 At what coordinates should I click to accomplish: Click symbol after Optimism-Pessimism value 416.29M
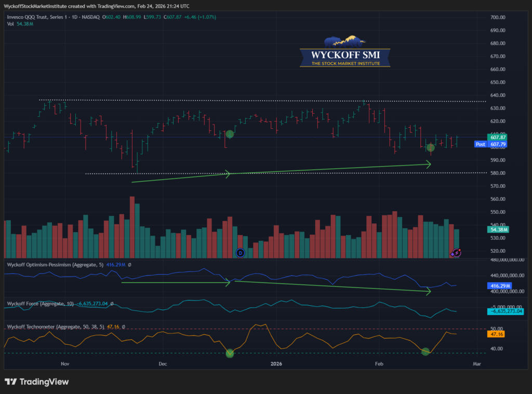tap(129, 265)
